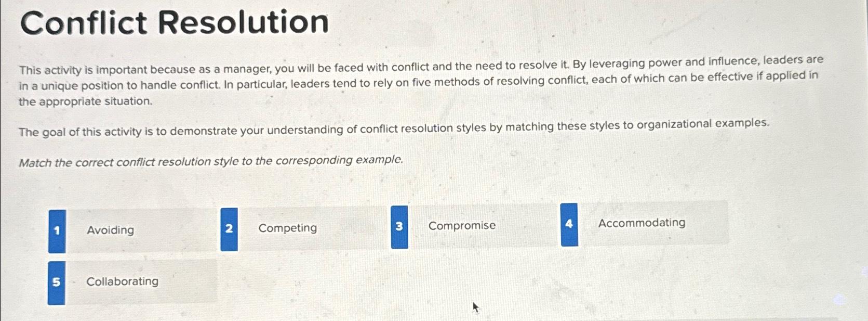Click the "Competing" text label
Screen dimensions: 868x321
click(288, 228)
